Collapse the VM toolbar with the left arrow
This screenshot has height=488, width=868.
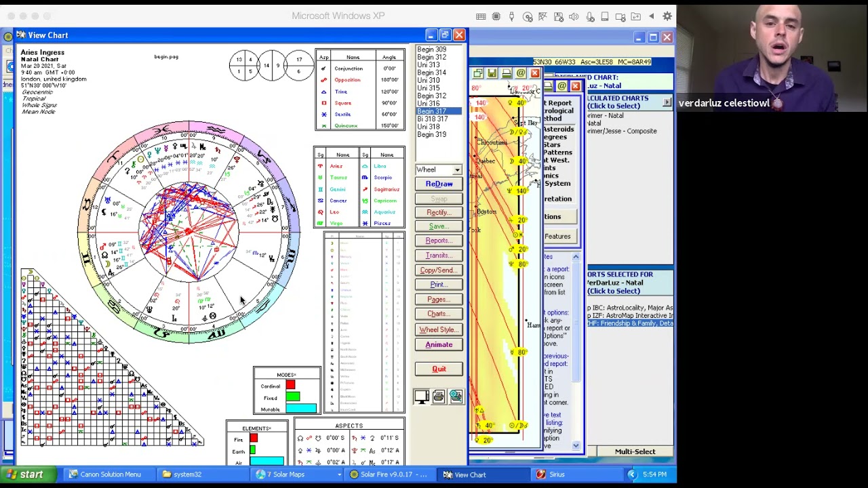(x=652, y=16)
